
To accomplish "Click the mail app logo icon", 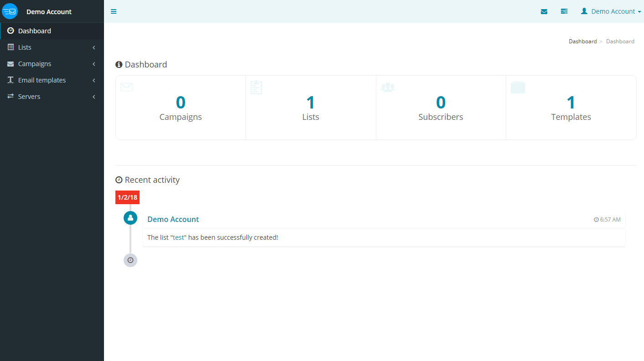I will pyautogui.click(x=10, y=11).
